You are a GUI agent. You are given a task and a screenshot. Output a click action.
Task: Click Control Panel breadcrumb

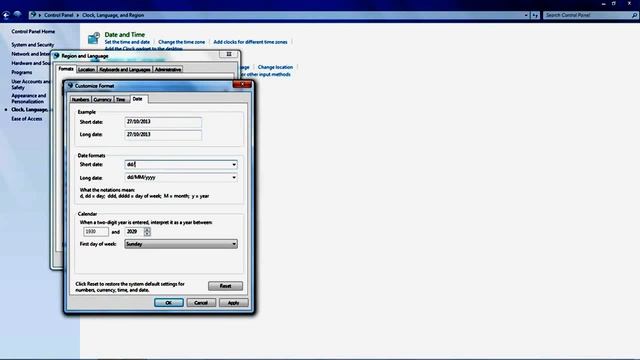click(x=58, y=15)
